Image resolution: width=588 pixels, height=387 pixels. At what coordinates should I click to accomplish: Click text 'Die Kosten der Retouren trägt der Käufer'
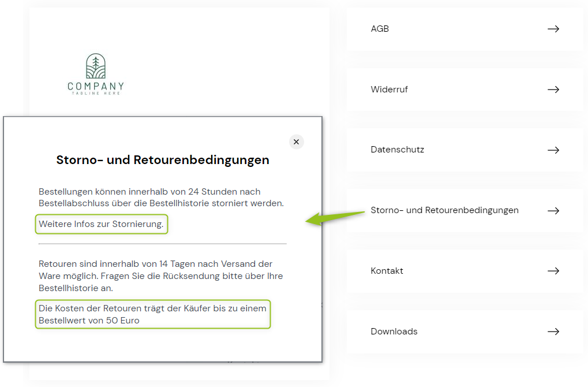(x=125, y=308)
